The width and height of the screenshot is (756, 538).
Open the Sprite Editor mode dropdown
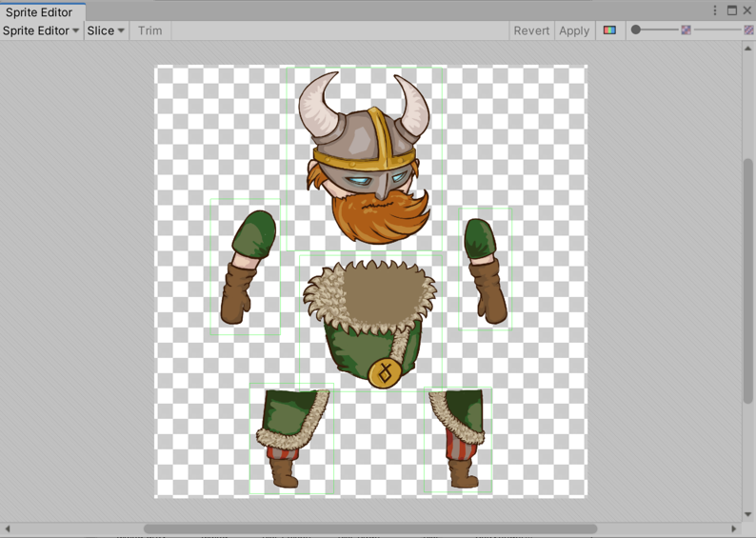coord(41,30)
